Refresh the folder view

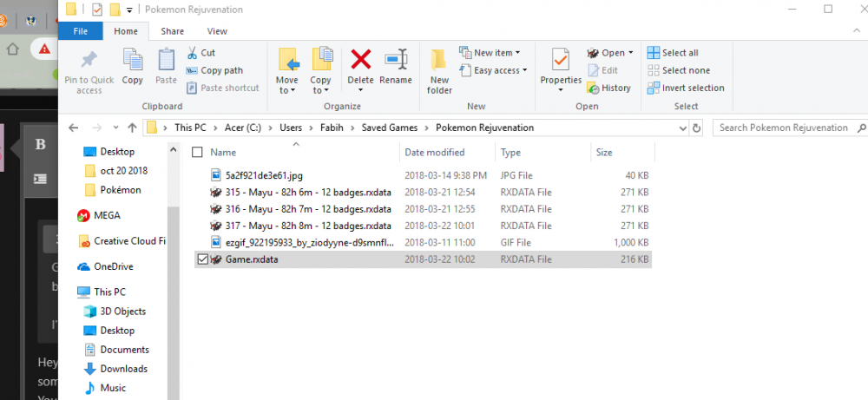pos(696,128)
